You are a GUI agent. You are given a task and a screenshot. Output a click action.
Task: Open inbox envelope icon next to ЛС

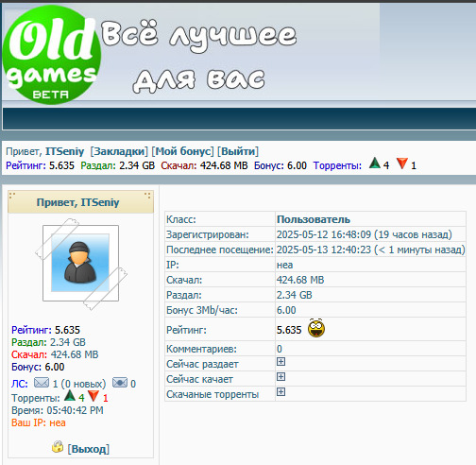point(42,383)
